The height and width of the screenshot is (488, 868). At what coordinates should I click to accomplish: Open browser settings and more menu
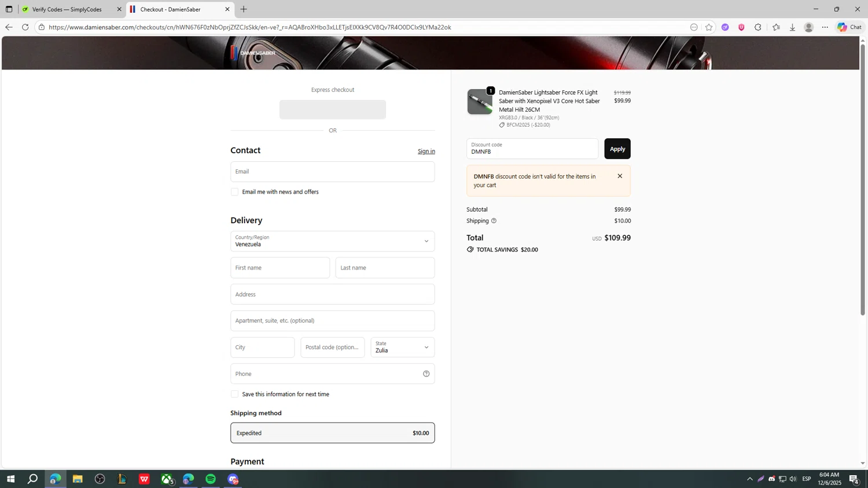coord(825,27)
